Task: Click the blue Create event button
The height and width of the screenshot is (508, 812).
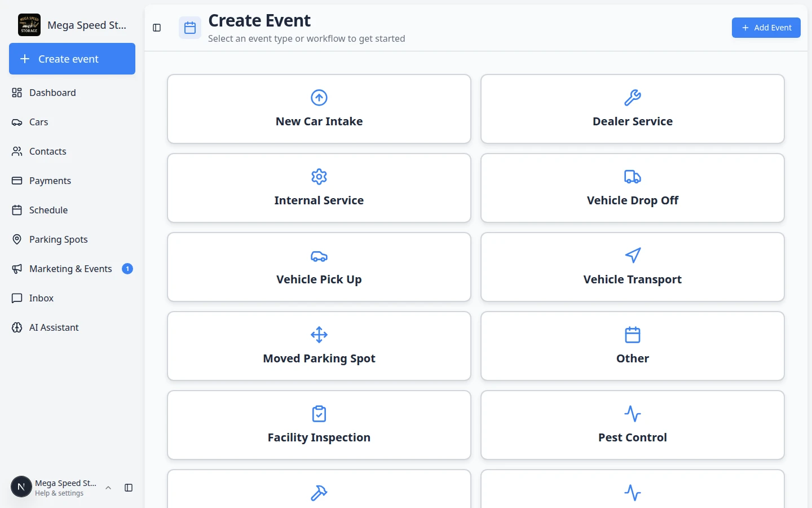Action: pos(72,59)
